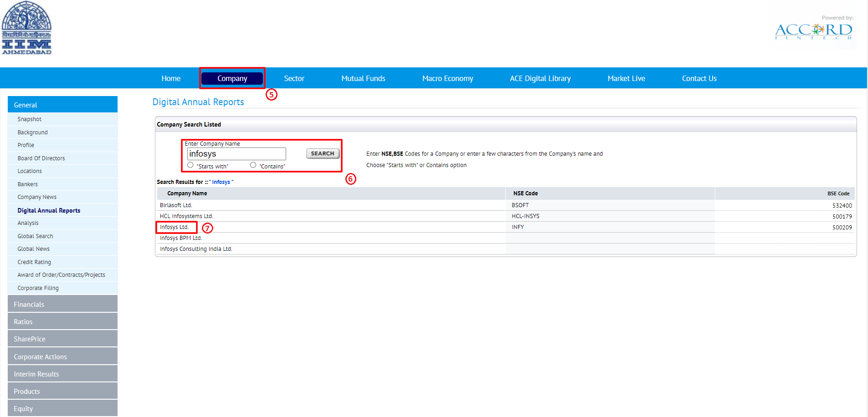Select Infosys Consulting India Ltd. result
Image resolution: width=868 pixels, height=417 pixels.
[196, 249]
